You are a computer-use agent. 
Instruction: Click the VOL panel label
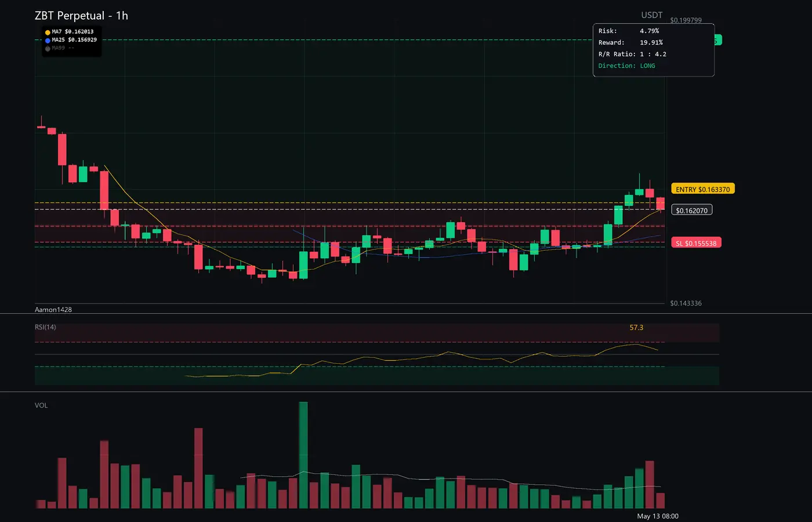[x=41, y=405]
